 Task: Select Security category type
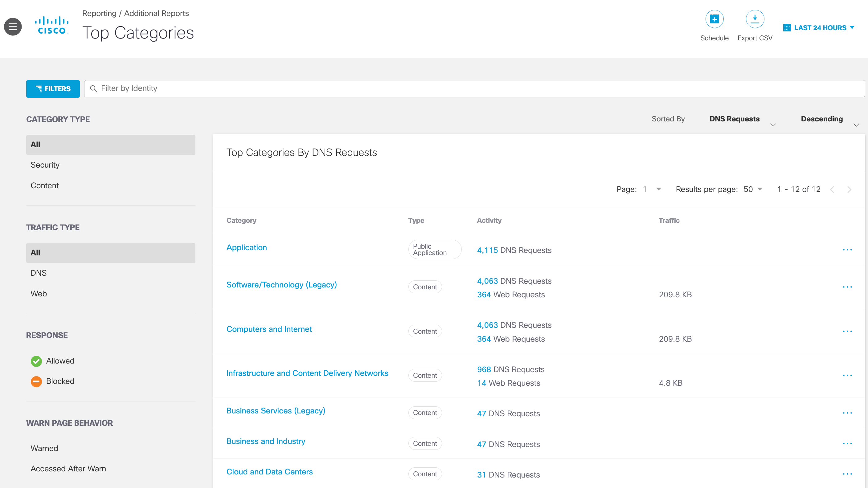45,165
